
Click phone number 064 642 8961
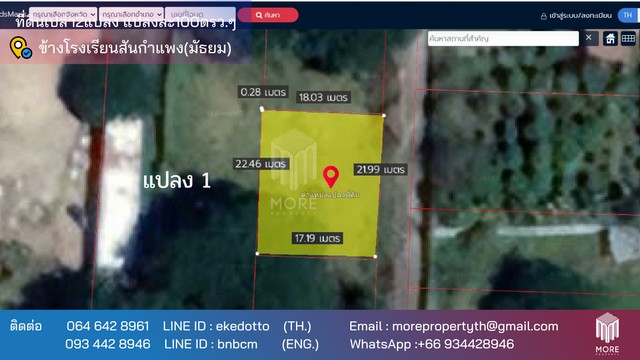[x=108, y=326]
